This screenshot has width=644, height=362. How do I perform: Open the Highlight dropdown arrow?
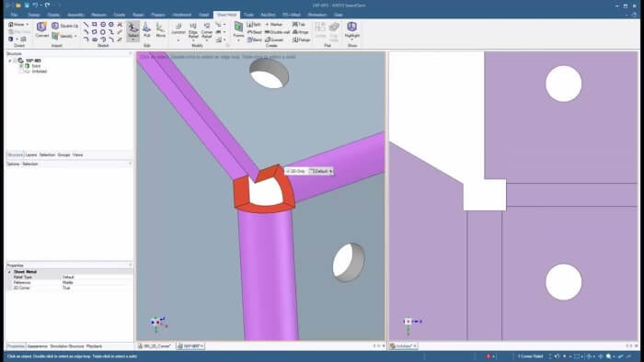coord(352,40)
